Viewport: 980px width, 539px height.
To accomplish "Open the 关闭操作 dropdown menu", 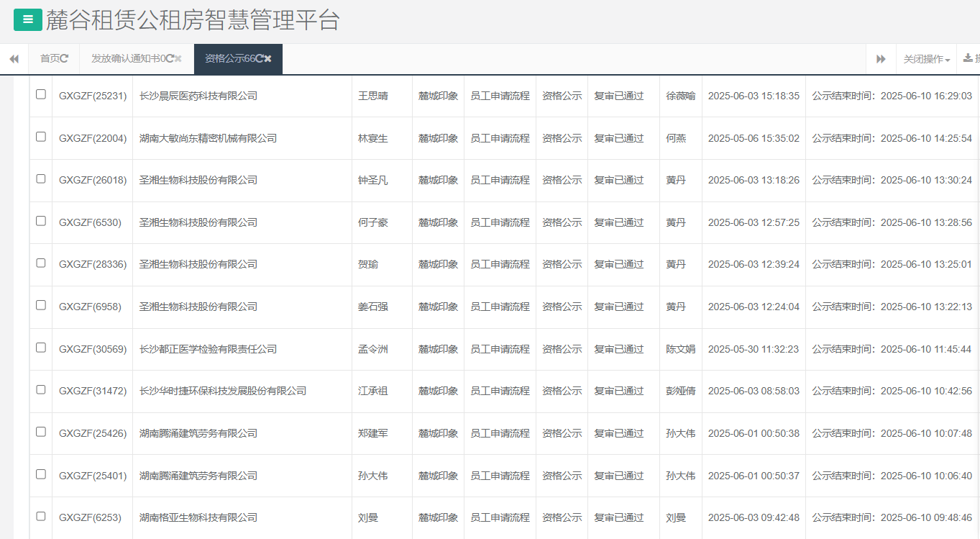I will point(926,59).
